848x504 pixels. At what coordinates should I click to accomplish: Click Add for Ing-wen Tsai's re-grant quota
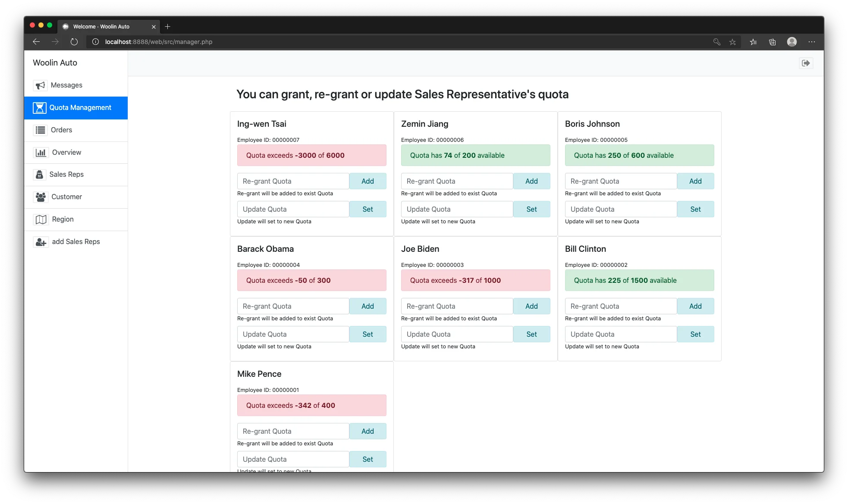(367, 181)
